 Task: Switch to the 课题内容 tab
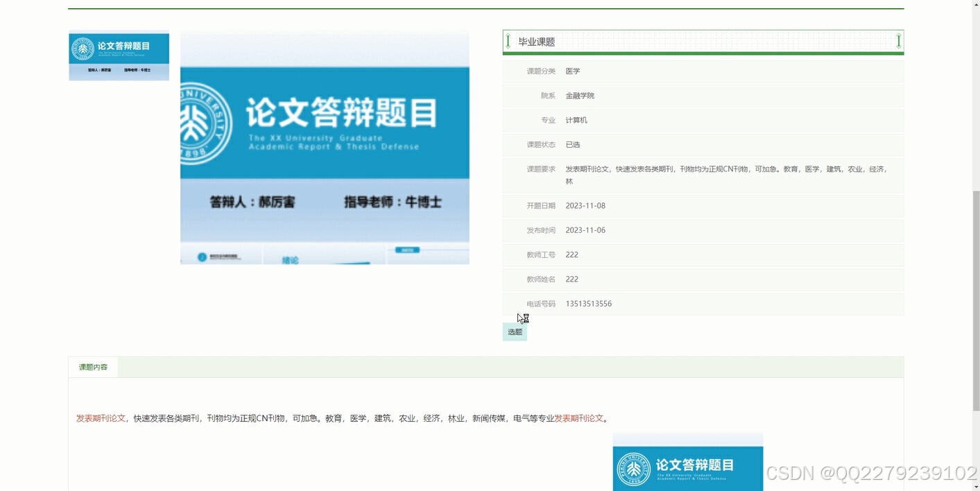click(x=92, y=366)
